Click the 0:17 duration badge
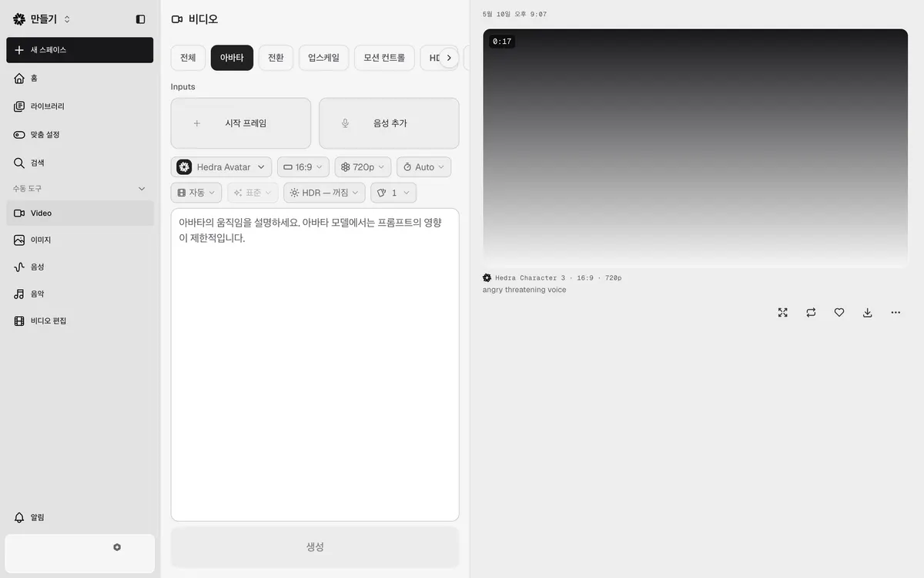 (x=502, y=42)
